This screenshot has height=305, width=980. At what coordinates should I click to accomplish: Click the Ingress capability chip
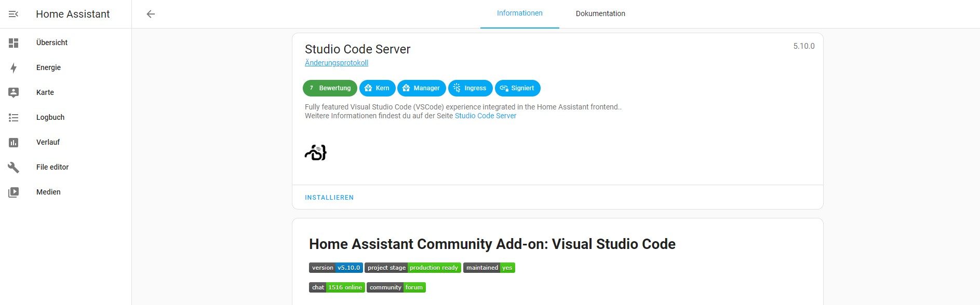[x=471, y=88]
